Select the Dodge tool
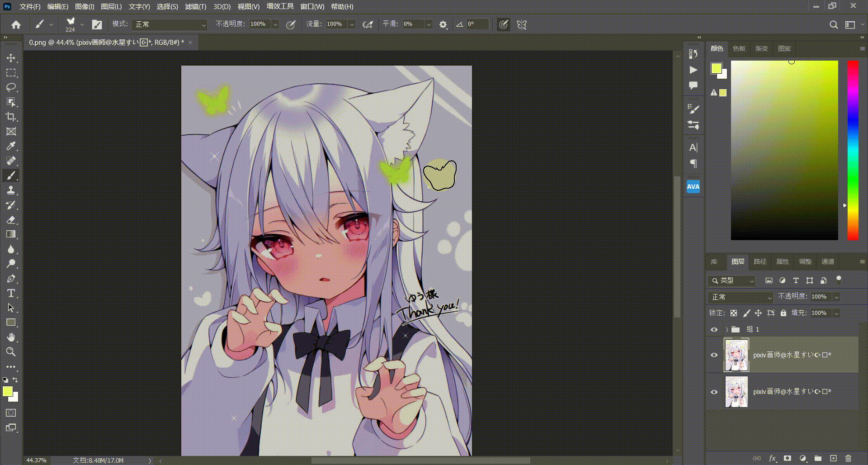Viewport: 868px width, 465px height. coord(11,264)
